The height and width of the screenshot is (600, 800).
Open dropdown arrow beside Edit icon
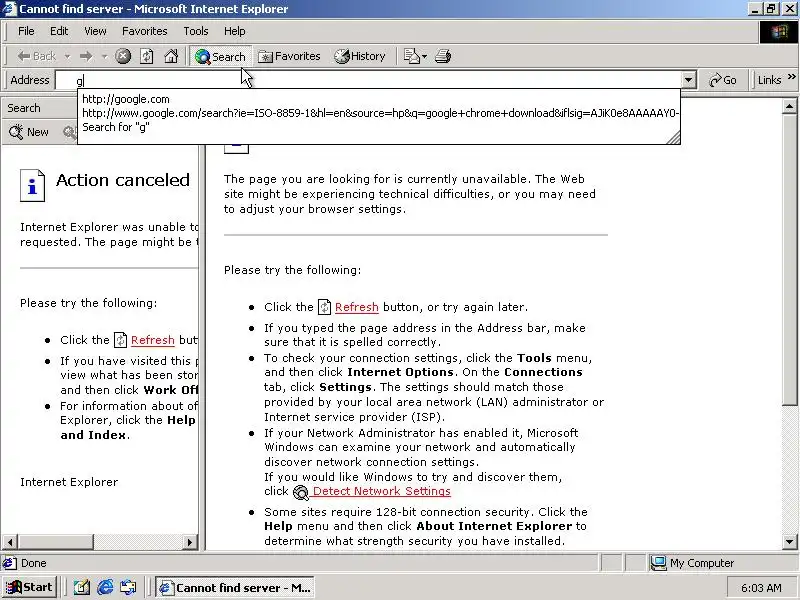click(x=424, y=57)
